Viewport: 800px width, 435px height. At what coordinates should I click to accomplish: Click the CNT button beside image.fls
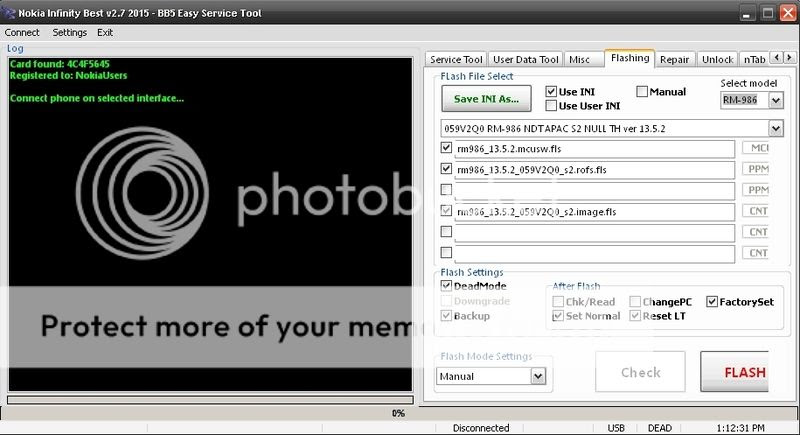click(758, 211)
